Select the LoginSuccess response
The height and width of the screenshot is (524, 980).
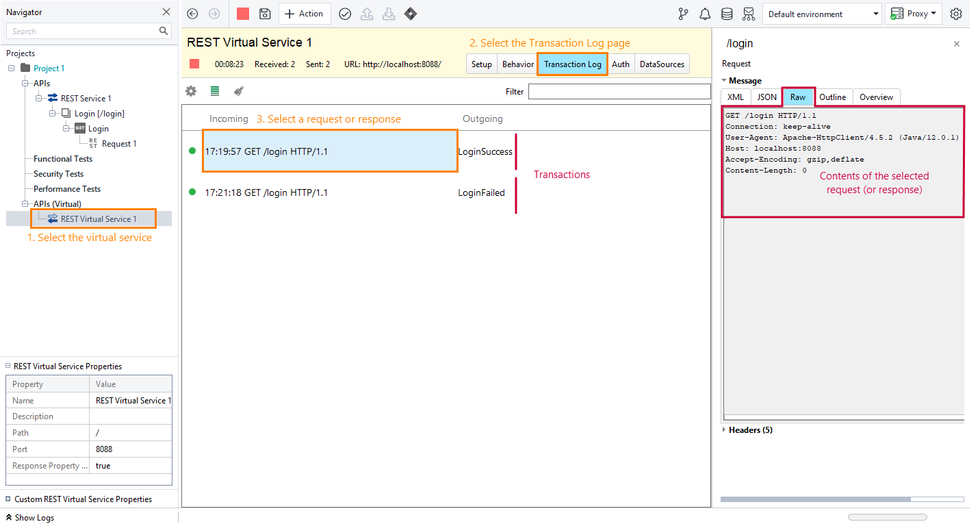pyautogui.click(x=485, y=151)
